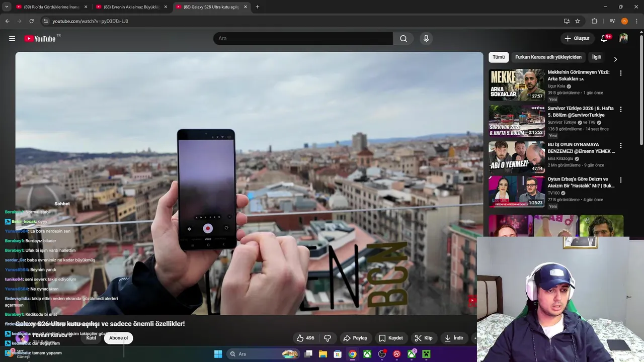Open Microsoft Store from taskbar
The image size is (644, 362).
338,354
